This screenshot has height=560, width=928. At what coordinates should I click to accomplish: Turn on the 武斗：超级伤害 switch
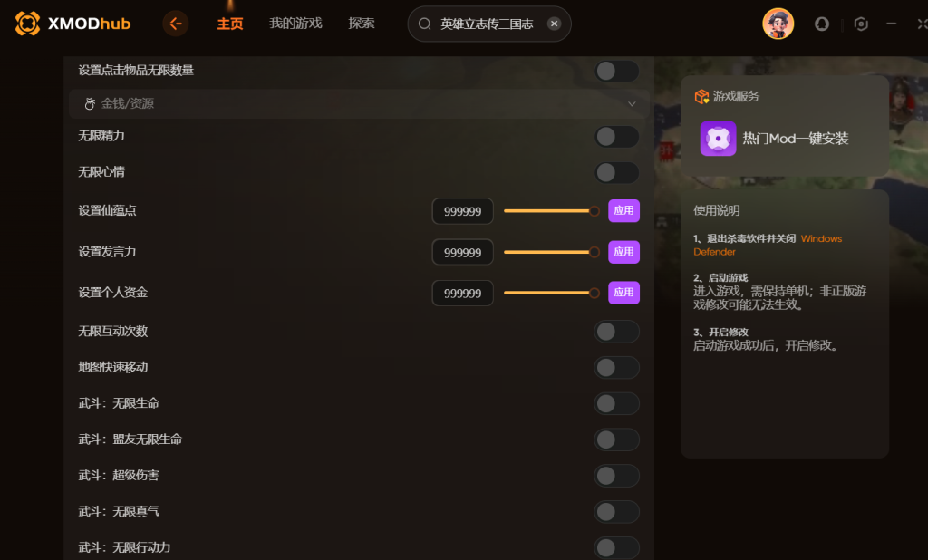(x=616, y=476)
